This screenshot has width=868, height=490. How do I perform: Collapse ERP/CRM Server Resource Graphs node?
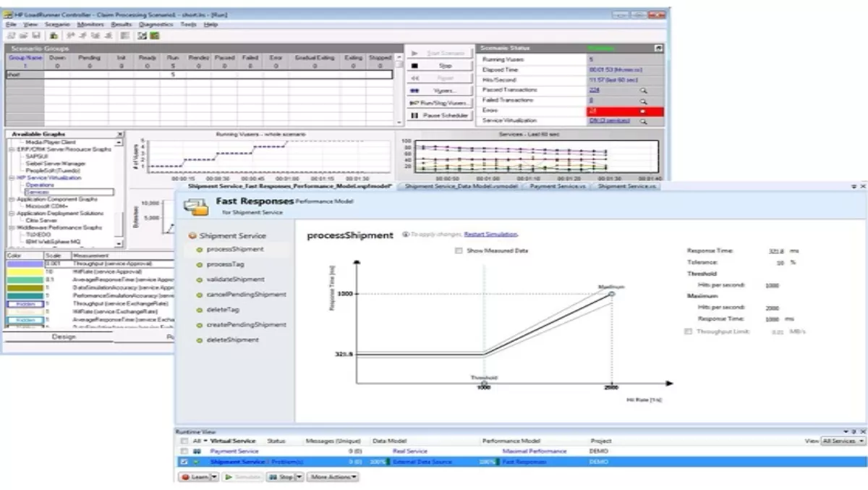[x=12, y=149]
